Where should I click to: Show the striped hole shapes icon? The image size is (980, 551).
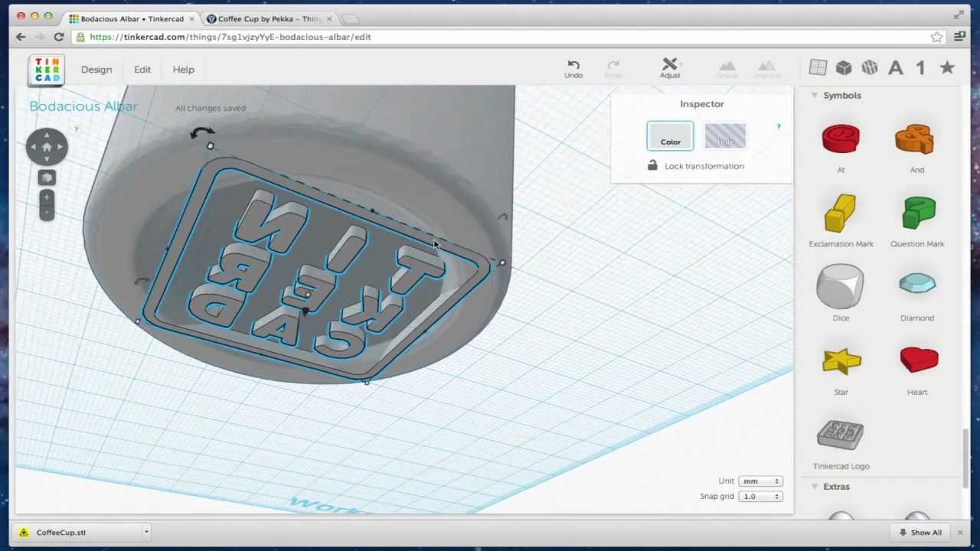[869, 67]
